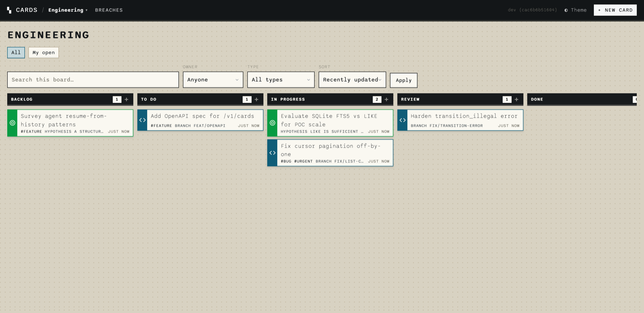This screenshot has height=313, width=644.
Task: Click the Backlog column count badge
Action: 117,99
